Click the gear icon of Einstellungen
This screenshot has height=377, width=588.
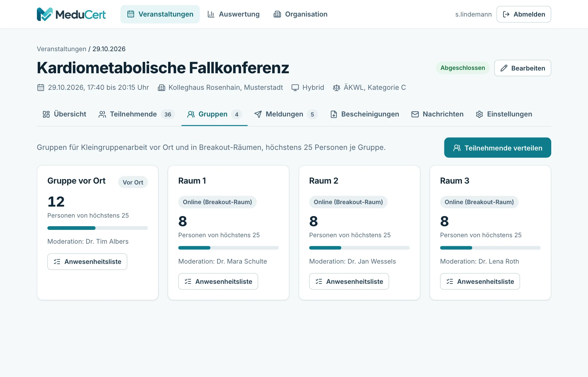pos(480,114)
